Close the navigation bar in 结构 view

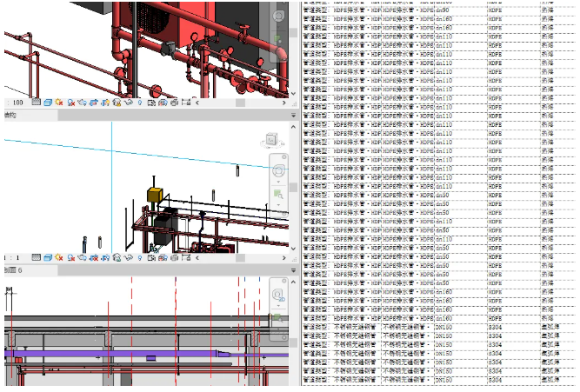pyautogui.click(x=284, y=156)
